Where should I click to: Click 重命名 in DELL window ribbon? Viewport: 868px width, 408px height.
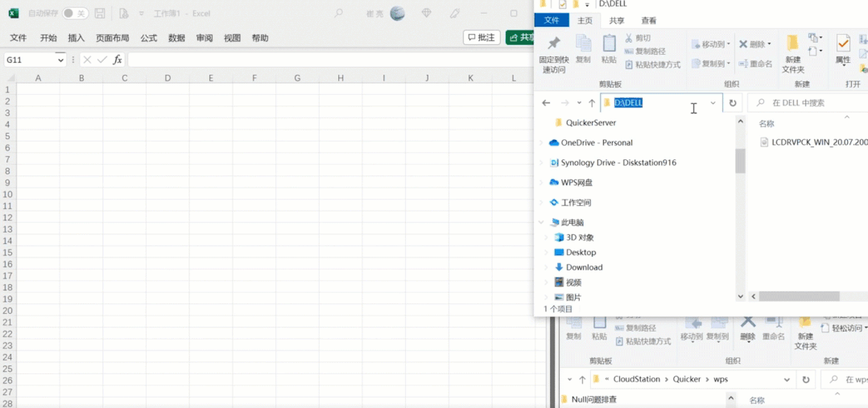[x=755, y=64]
